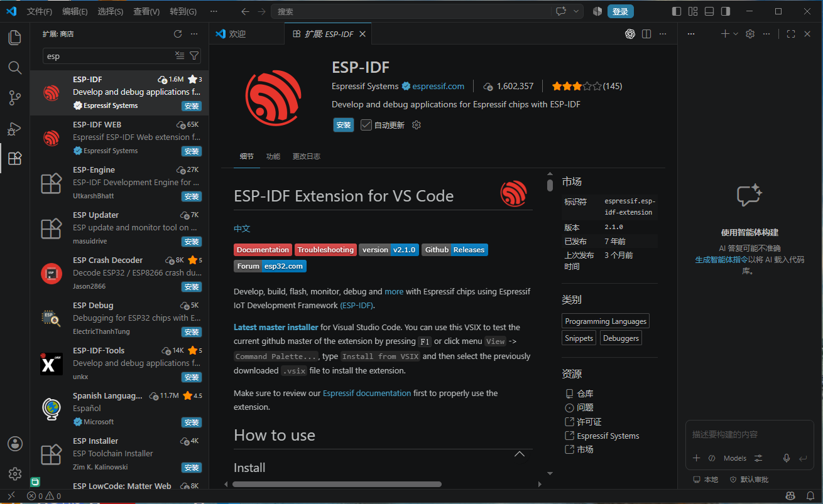Screen dimensions: 823x504
Task: Install ESP-IDF using the header 安装 button
Action: [x=344, y=125]
